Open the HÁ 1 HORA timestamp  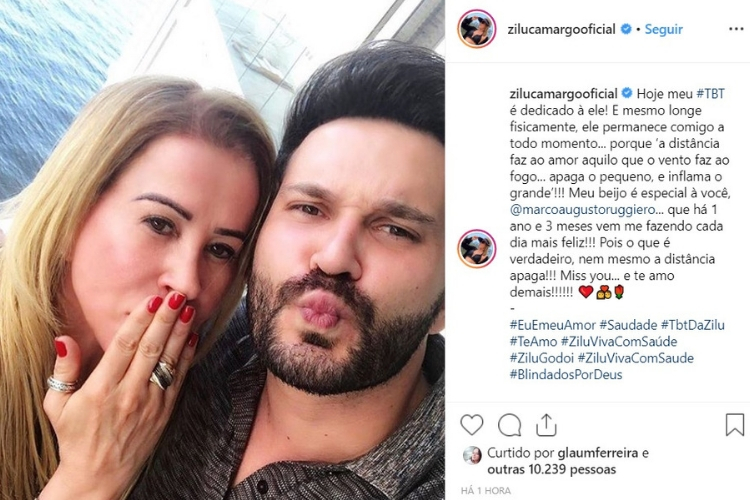tap(485, 491)
